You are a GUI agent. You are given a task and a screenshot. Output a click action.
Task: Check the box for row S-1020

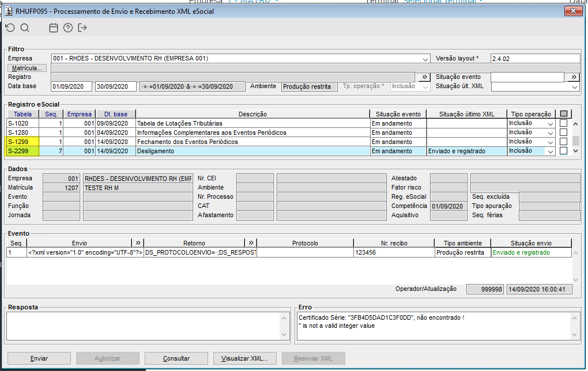point(563,123)
